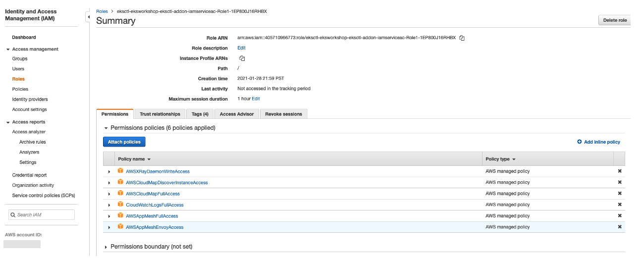Click the Add inline policy link
Screen dimensions: 644x261
click(x=602, y=142)
